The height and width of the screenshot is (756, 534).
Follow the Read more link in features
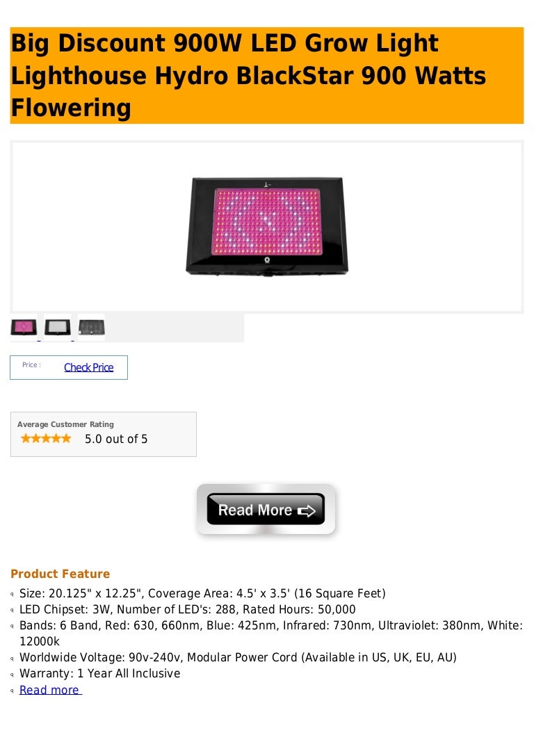pos(51,690)
